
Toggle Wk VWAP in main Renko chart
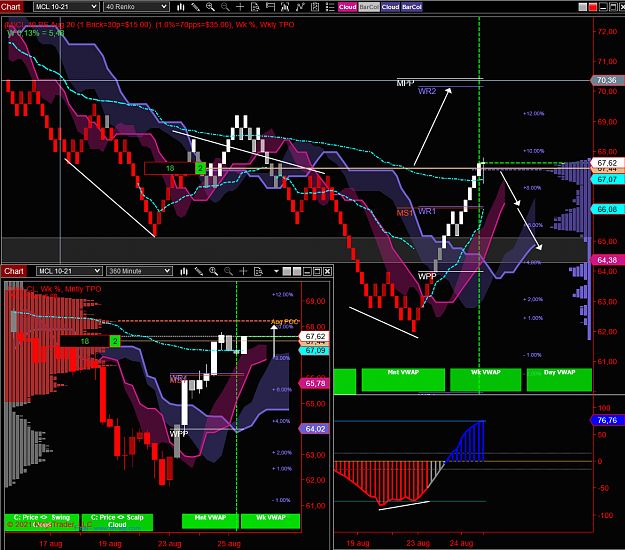point(485,380)
